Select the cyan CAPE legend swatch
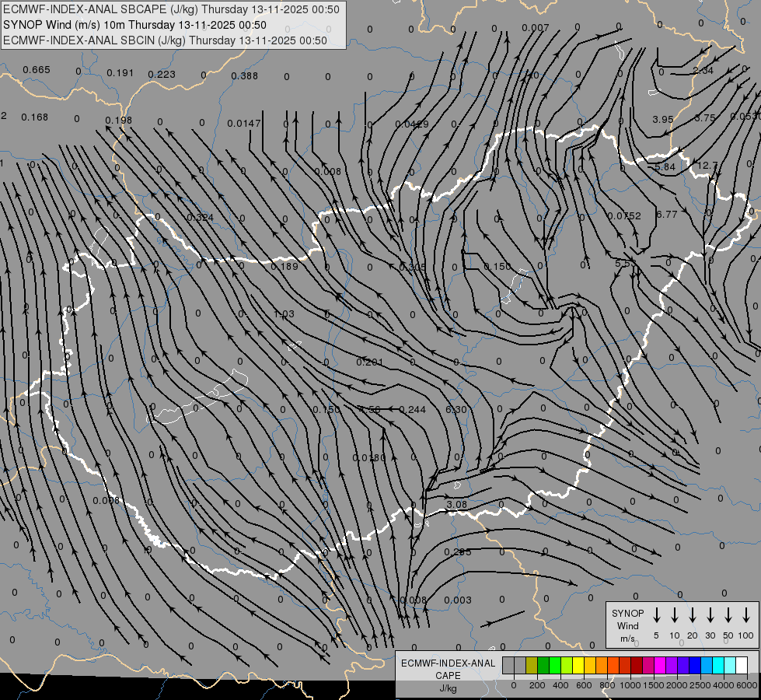 717,665
